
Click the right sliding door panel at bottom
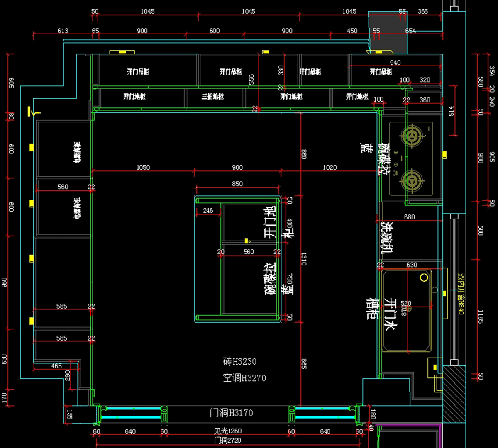click(x=325, y=413)
